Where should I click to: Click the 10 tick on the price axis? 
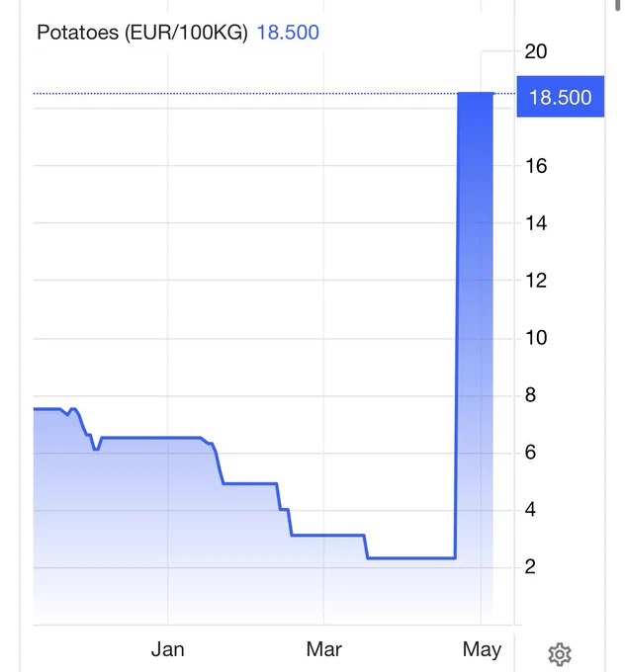coord(536,338)
